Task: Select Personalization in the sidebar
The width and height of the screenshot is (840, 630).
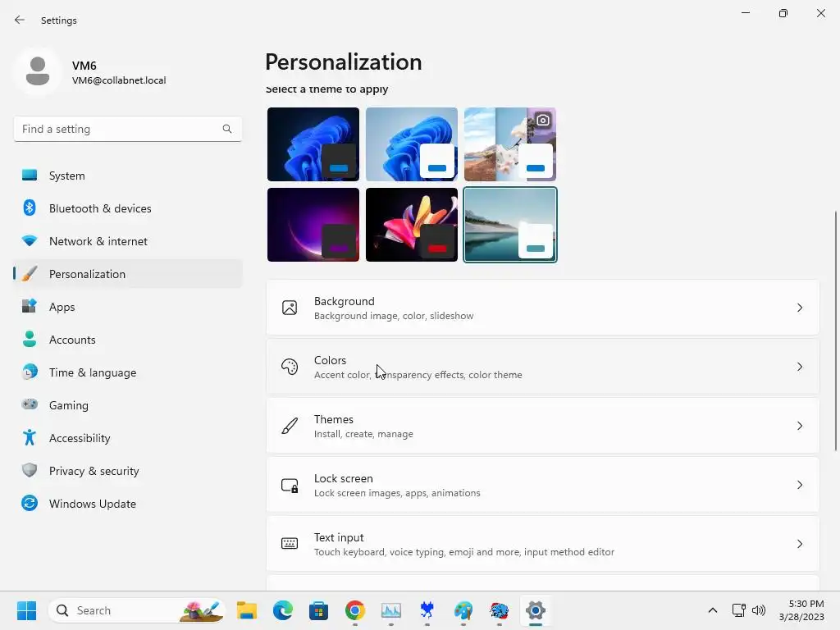Action: [x=127, y=274]
